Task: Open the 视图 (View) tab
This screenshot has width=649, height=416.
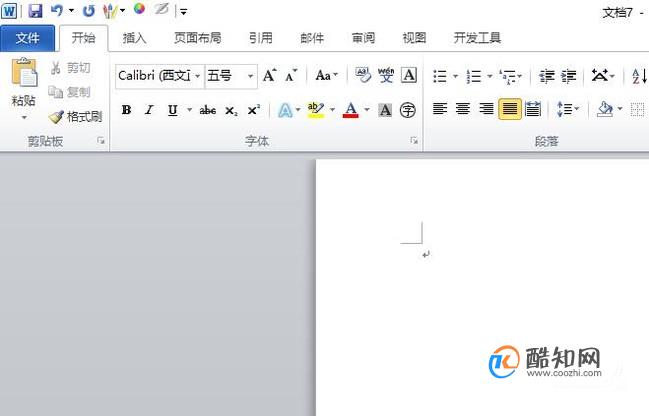Action: click(x=414, y=38)
